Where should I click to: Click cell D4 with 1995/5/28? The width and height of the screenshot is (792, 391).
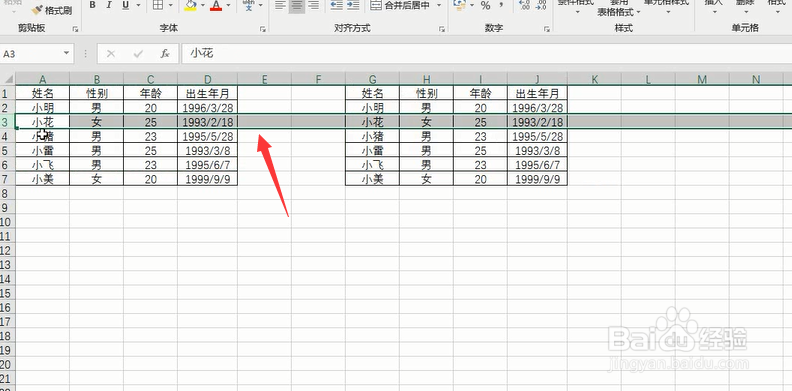[208, 136]
